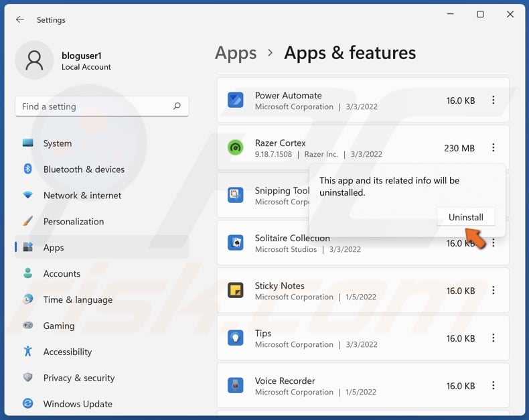Click the bloguser1 profile avatar
The width and height of the screenshot is (529, 420).
coord(34,60)
